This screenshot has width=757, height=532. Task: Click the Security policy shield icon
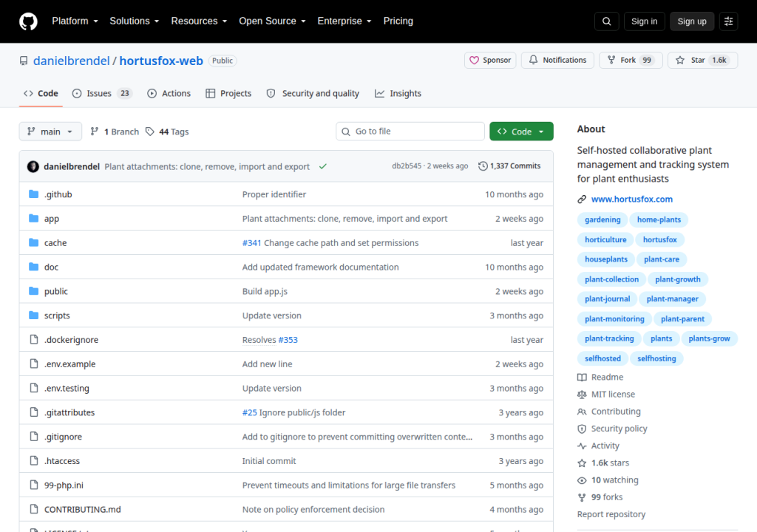(583, 429)
